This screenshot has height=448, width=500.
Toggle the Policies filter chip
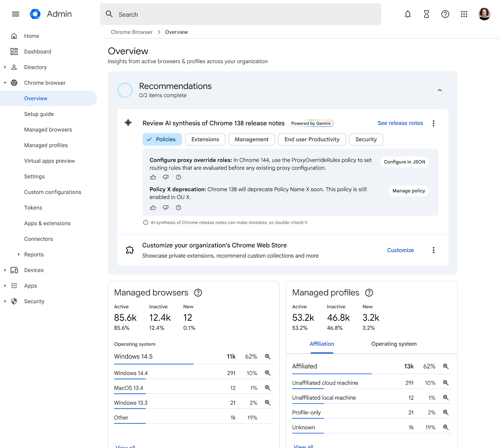coord(162,139)
